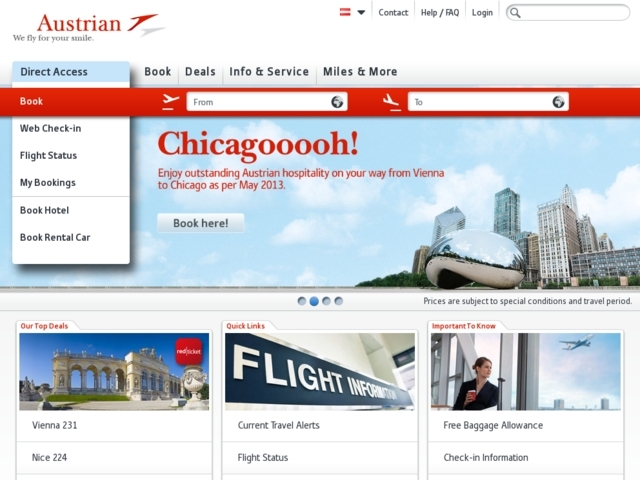The width and height of the screenshot is (640, 480).
Task: Open the Miles & More menu
Action: coord(360,71)
